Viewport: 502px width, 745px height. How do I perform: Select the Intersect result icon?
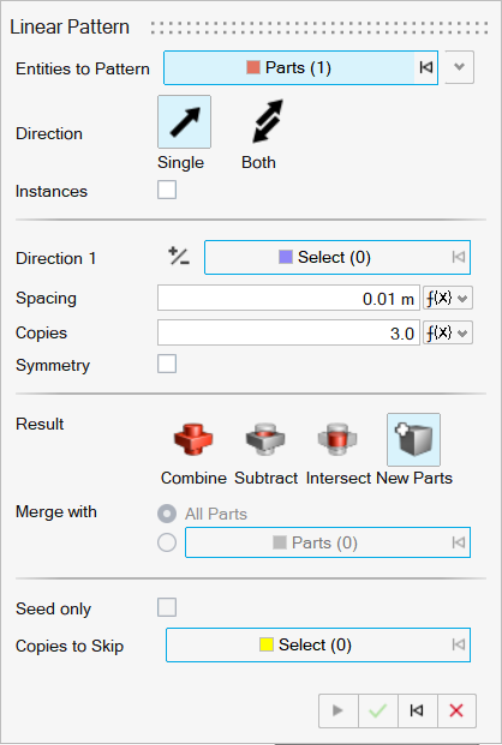pos(337,439)
